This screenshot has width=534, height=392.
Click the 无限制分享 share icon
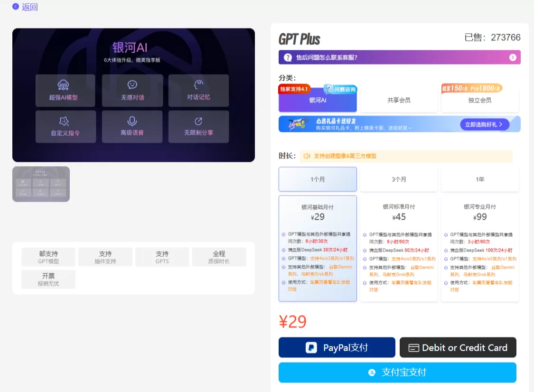(198, 121)
